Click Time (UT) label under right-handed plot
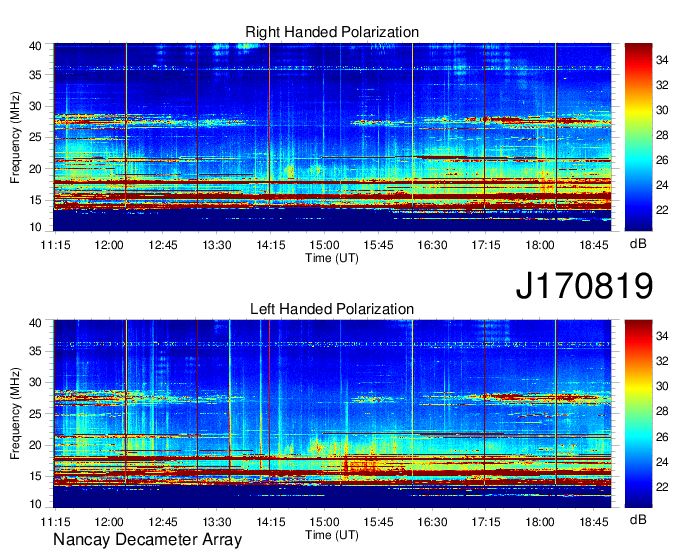The image size is (680, 552). point(332,258)
